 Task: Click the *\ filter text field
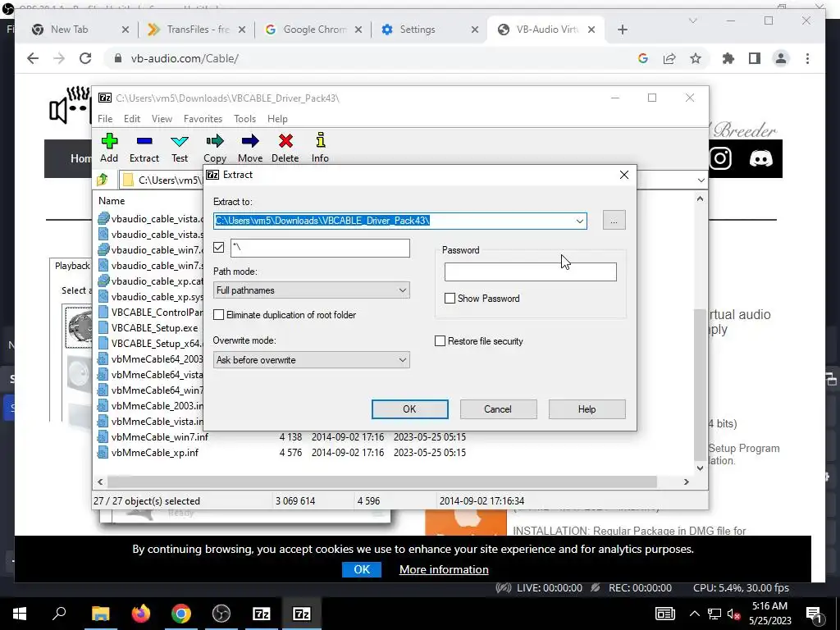coord(320,248)
